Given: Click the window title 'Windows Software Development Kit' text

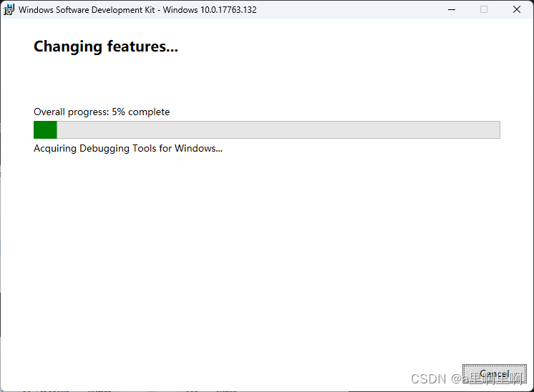Looking at the screenshot, I should click(x=87, y=9).
